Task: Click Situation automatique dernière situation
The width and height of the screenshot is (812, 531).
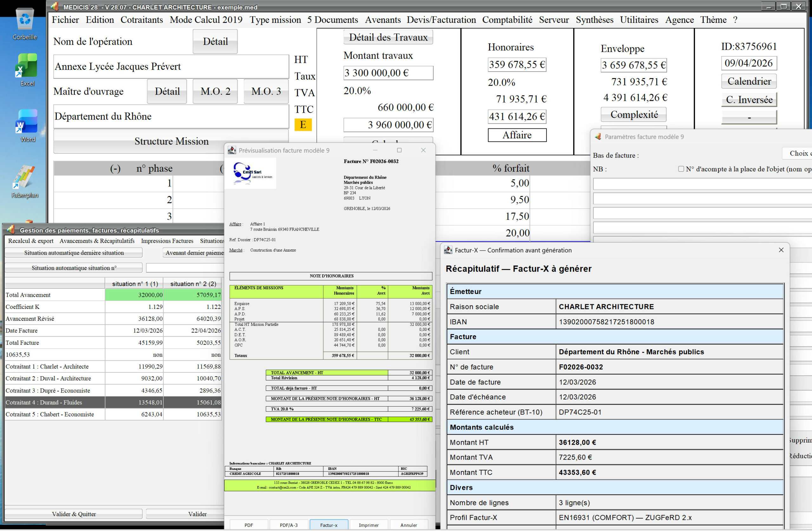Action: click(x=74, y=253)
